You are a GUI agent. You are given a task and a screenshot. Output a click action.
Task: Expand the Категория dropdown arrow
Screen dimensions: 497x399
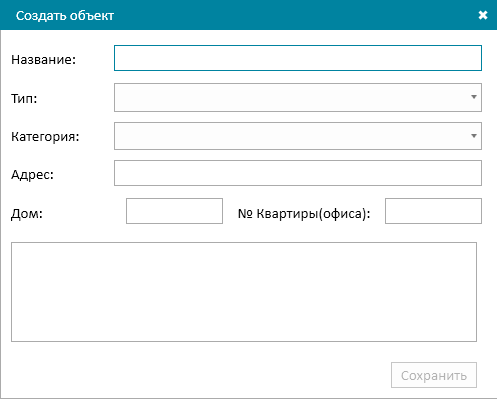[x=474, y=136]
